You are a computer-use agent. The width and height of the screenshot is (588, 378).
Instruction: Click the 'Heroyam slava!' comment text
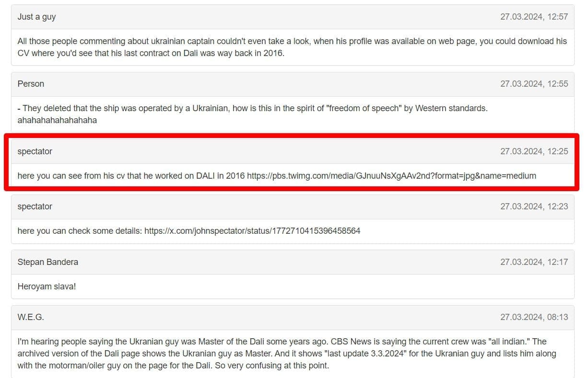coord(47,286)
